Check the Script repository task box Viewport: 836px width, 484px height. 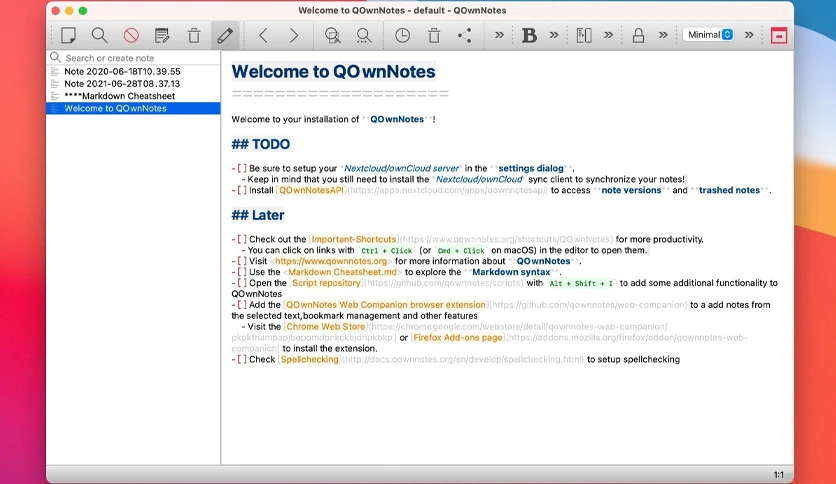(242, 283)
